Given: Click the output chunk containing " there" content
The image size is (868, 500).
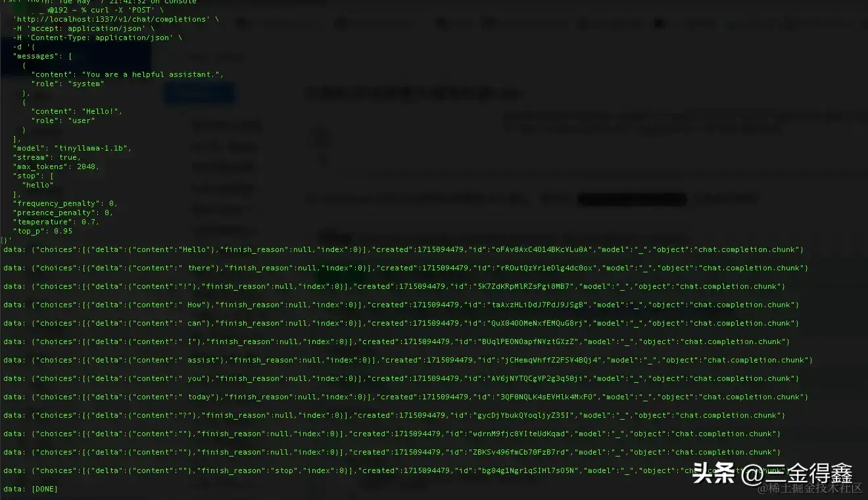Looking at the screenshot, I should (405, 268).
